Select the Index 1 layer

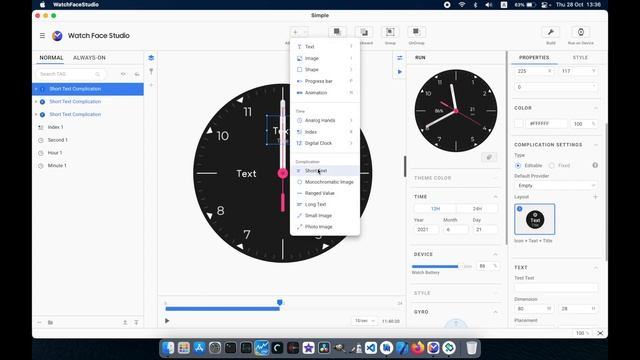[88, 127]
